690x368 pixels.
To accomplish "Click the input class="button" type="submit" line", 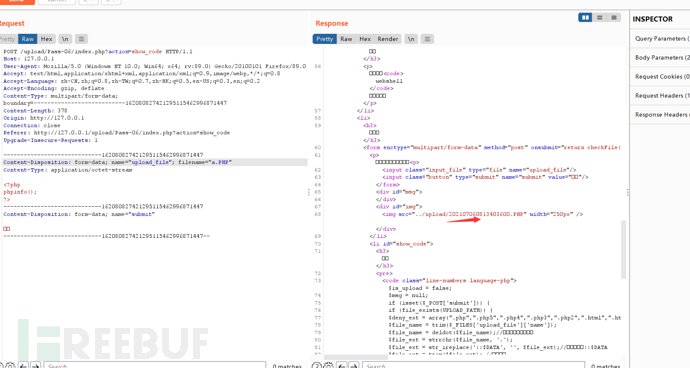I will coord(485,177).
